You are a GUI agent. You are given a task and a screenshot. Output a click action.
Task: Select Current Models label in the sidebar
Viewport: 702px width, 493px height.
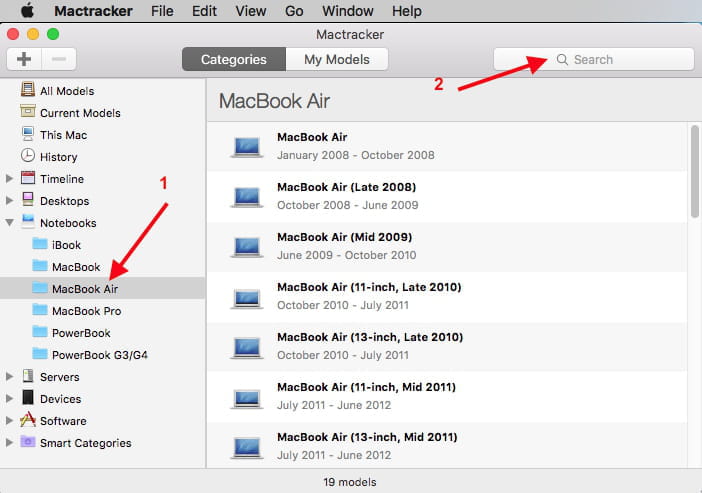(80, 113)
